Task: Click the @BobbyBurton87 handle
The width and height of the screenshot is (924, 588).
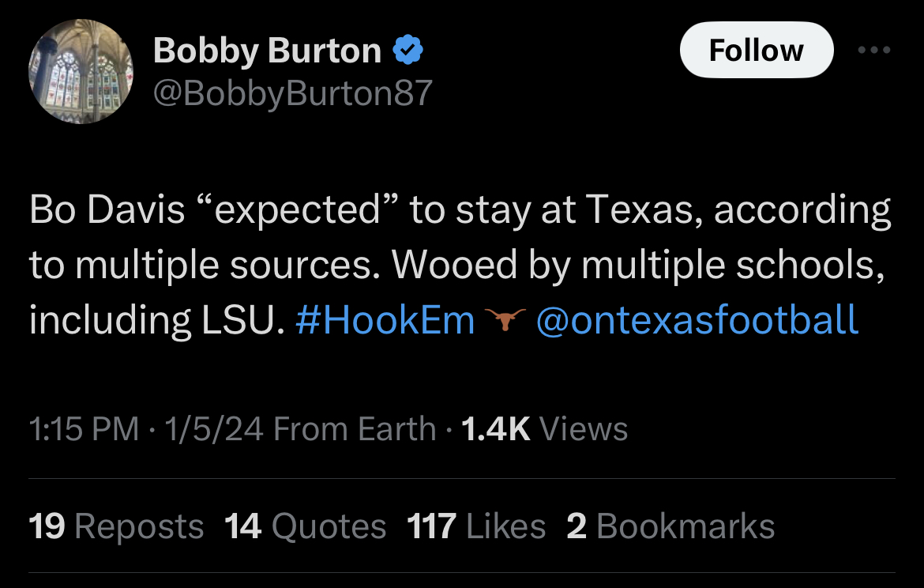Action: (x=292, y=93)
